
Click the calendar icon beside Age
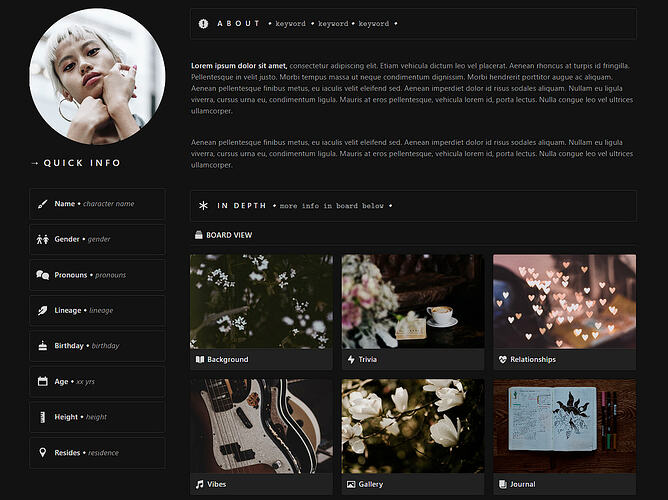pos(42,382)
